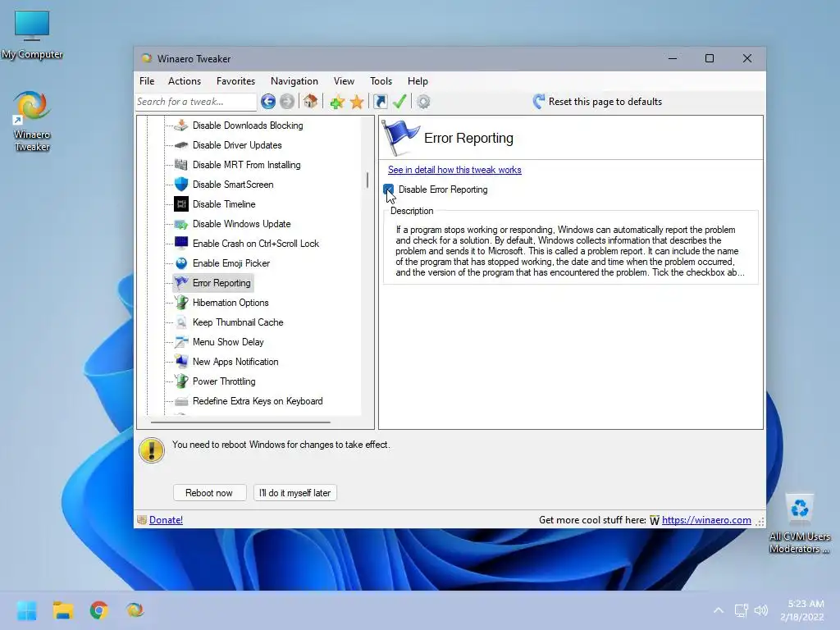Click the Disable MRT From Installing icon
Viewport: 840px width, 630px height.
click(181, 164)
